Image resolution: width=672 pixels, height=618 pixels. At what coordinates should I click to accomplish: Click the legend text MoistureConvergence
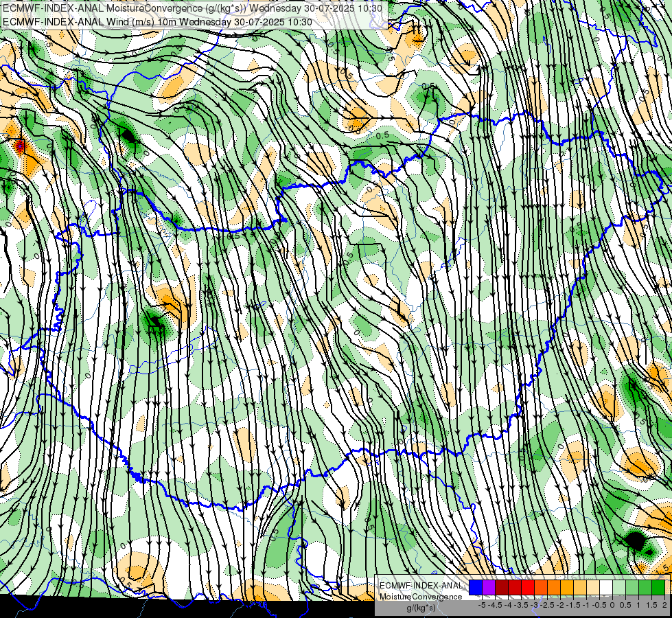[x=421, y=597]
